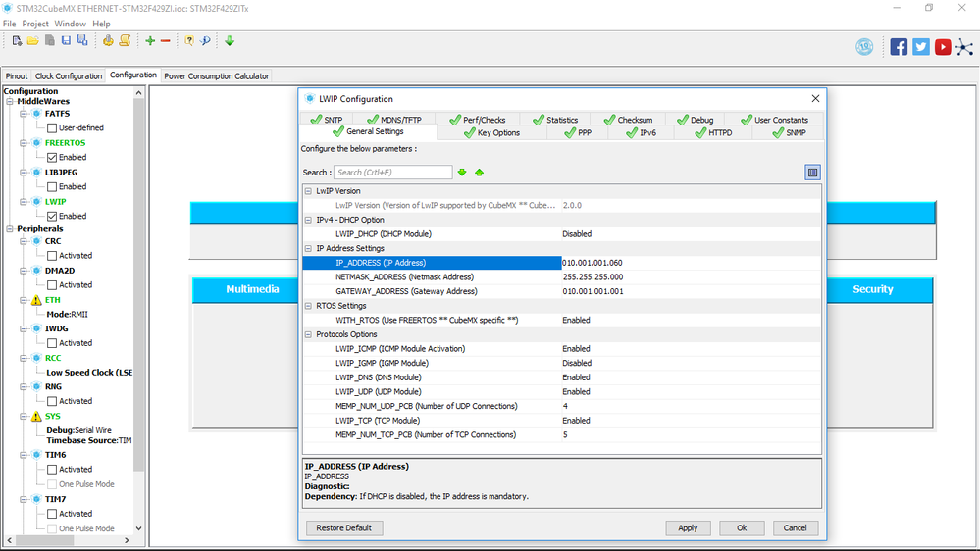Select LWIP_DHCP Disabled value
980x551 pixels.
click(x=577, y=234)
